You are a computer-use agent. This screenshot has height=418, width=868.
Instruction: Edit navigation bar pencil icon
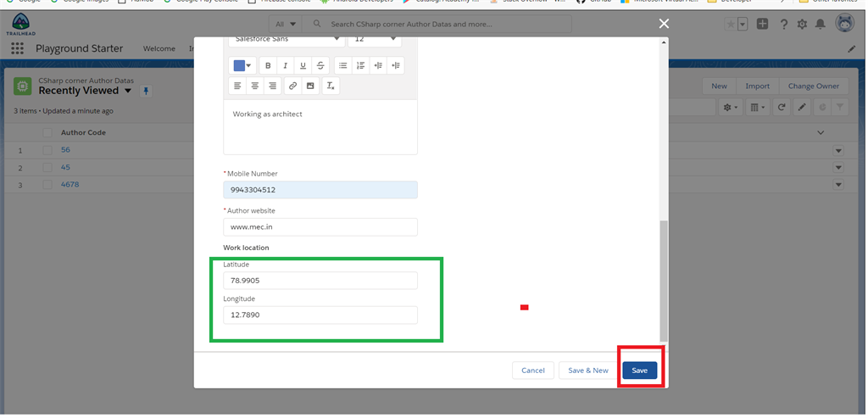pyautogui.click(x=852, y=48)
